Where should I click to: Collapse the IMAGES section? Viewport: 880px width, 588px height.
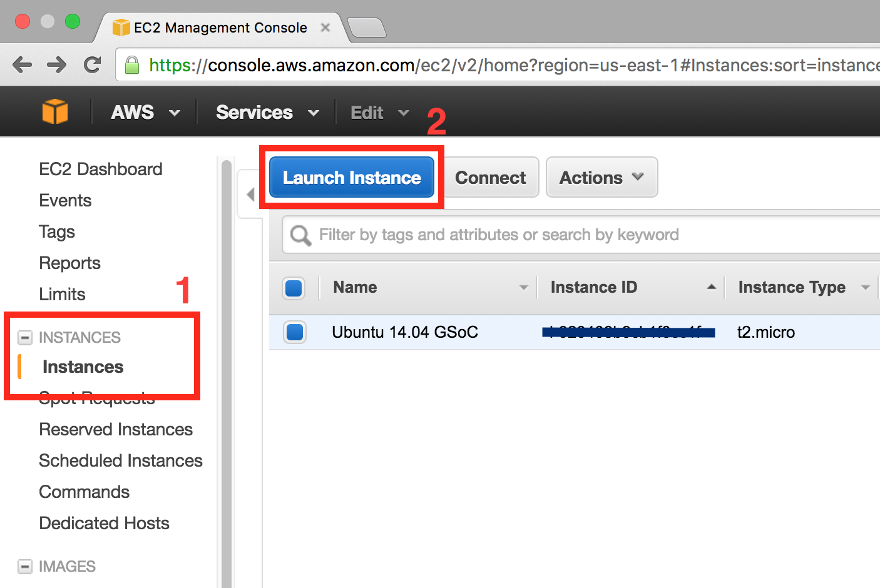click(x=25, y=567)
